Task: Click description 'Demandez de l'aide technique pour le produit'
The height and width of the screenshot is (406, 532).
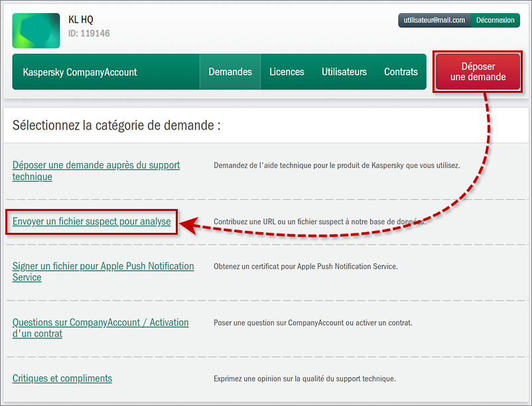Action: (x=336, y=166)
